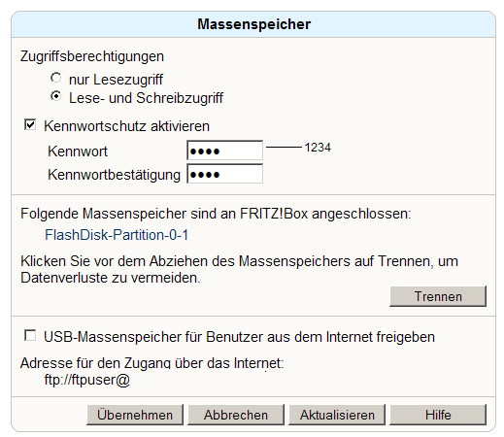504x437 pixels.
Task: Cancel changes with Abbrechen button
Action: (236, 415)
